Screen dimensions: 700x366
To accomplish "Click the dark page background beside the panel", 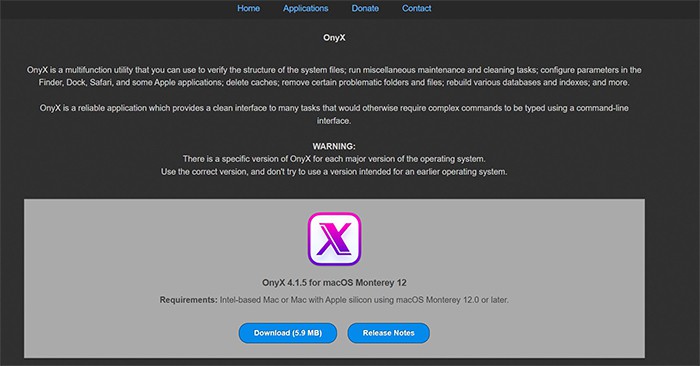I will [672, 268].
